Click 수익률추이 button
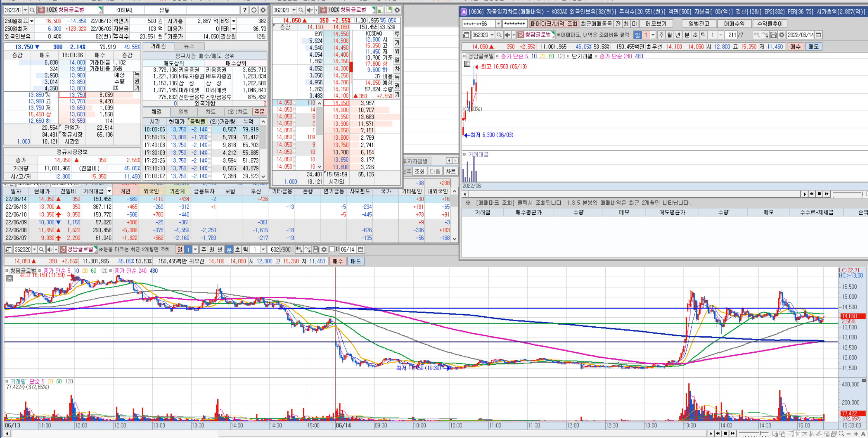The height and width of the screenshot is (438, 868). (770, 24)
